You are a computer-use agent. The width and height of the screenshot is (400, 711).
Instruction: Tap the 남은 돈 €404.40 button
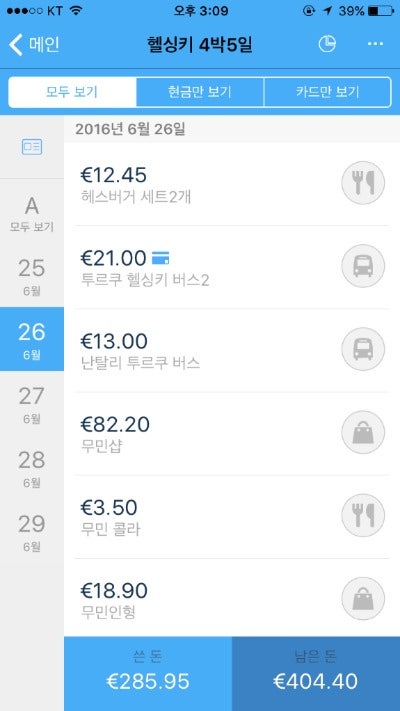point(316,674)
